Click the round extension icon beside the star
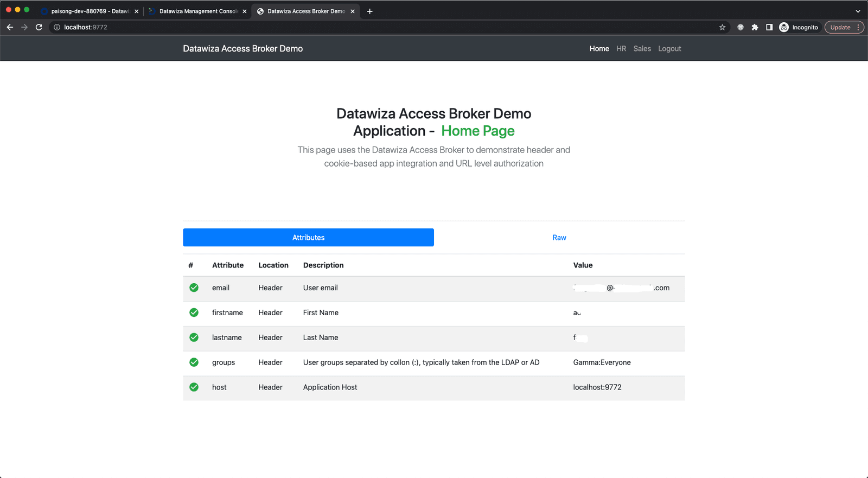 [x=741, y=27]
